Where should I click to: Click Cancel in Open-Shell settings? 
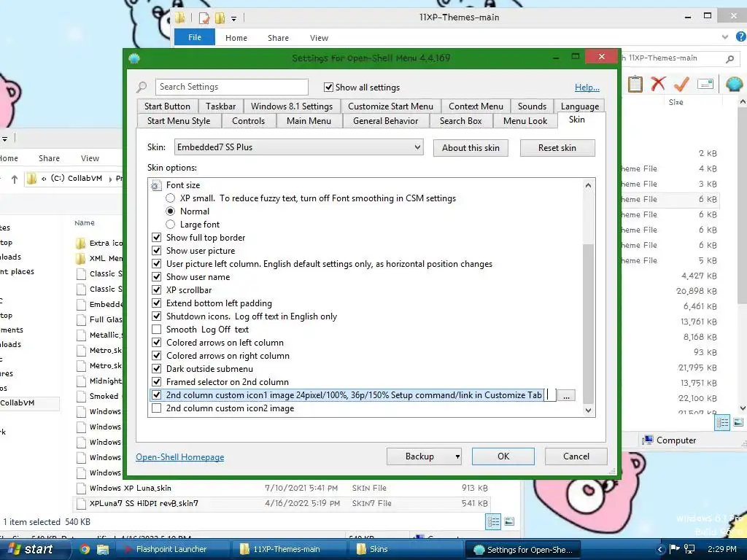[x=576, y=456]
